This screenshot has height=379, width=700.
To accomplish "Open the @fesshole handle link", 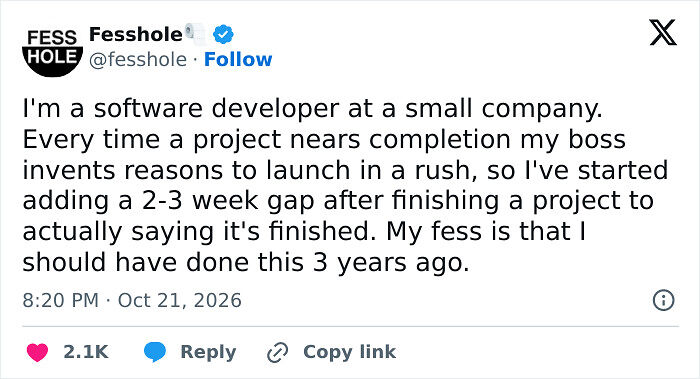I will coord(138,59).
